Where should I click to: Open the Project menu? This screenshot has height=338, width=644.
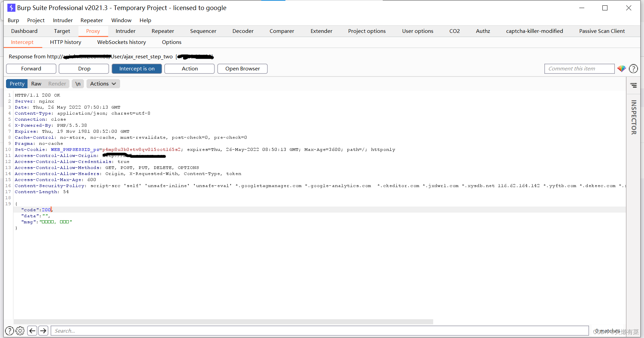36,20
